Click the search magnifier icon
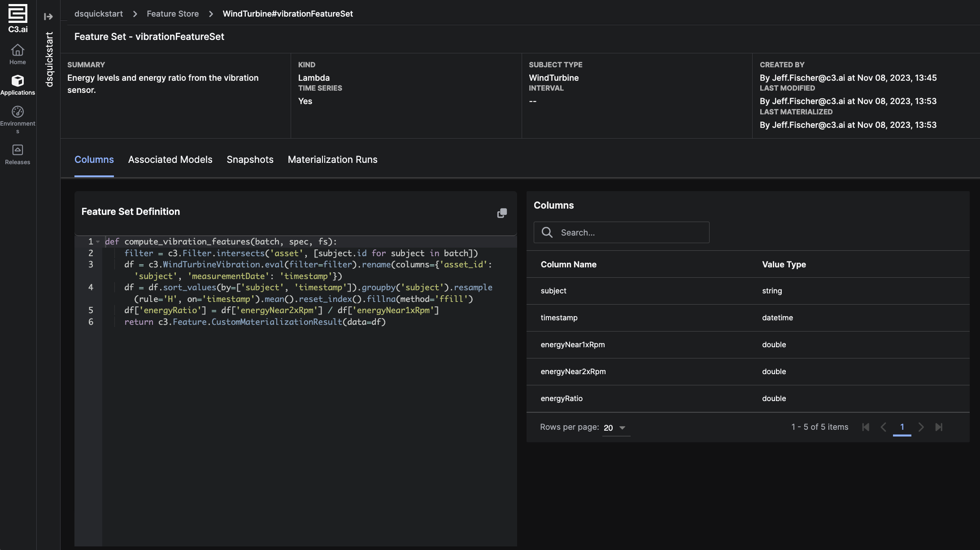 547,232
